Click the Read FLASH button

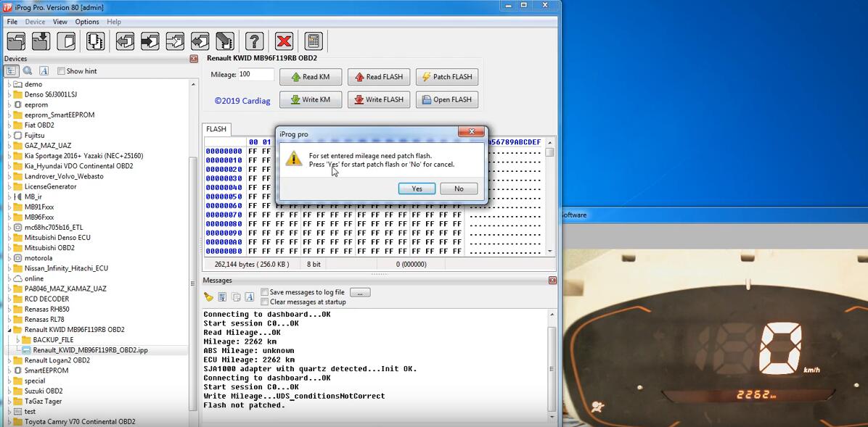(x=379, y=77)
